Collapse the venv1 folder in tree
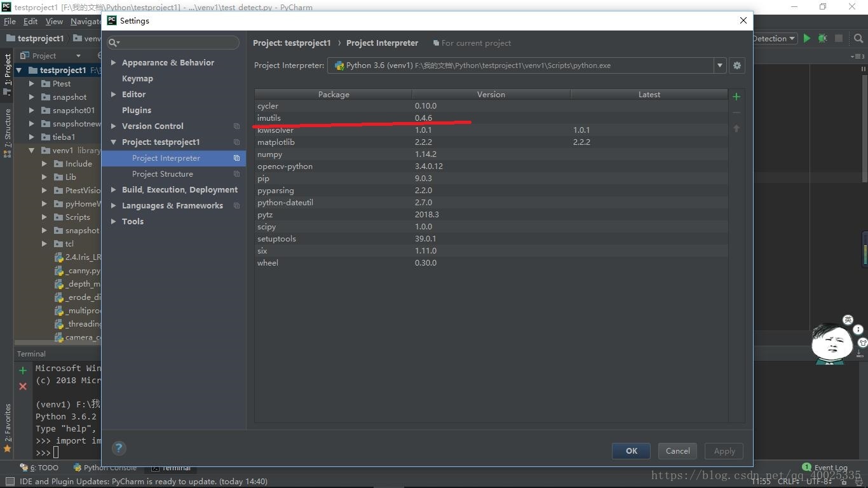Viewport: 868px width, 488px height. click(32, 151)
